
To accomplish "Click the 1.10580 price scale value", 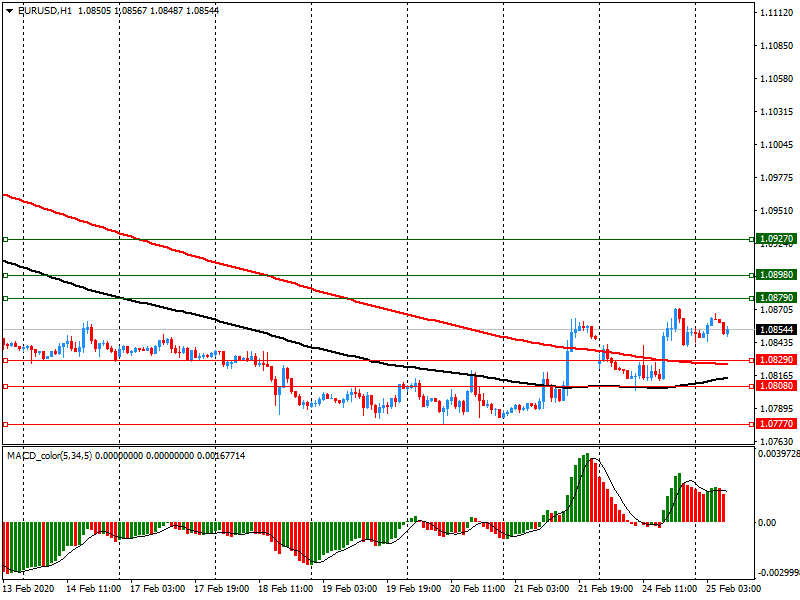I will (777, 79).
